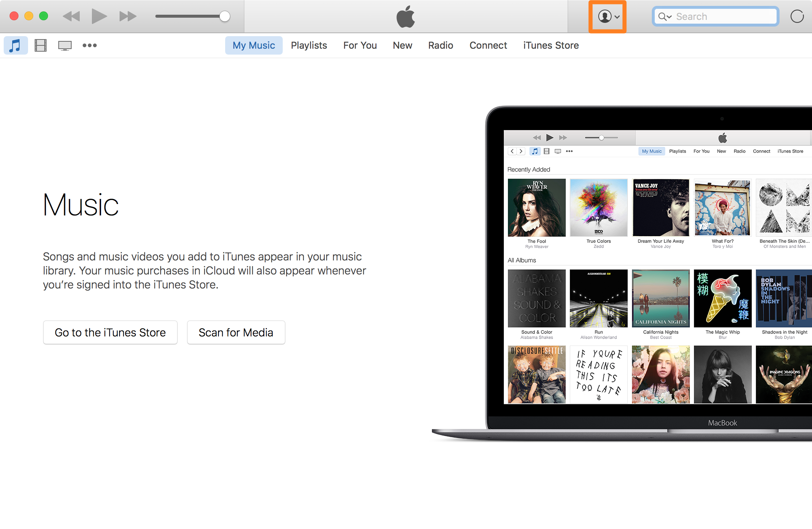Click the Scan for Media button
This screenshot has width=812, height=529.
[236, 332]
